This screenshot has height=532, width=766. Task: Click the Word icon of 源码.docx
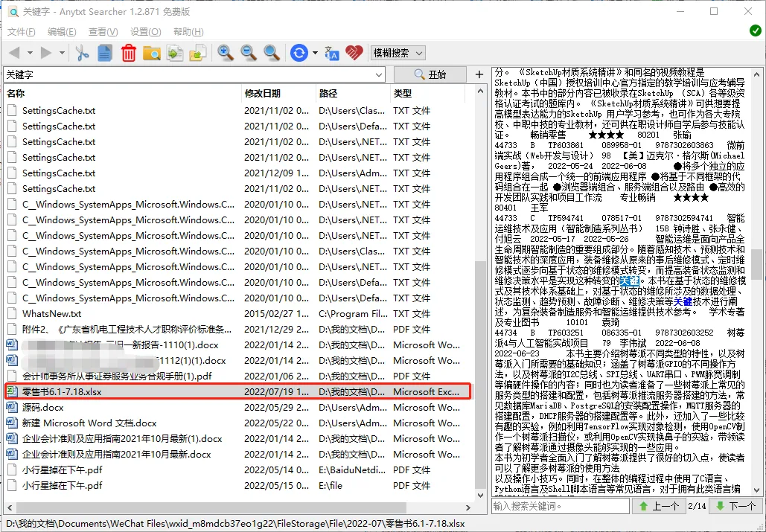coord(12,407)
